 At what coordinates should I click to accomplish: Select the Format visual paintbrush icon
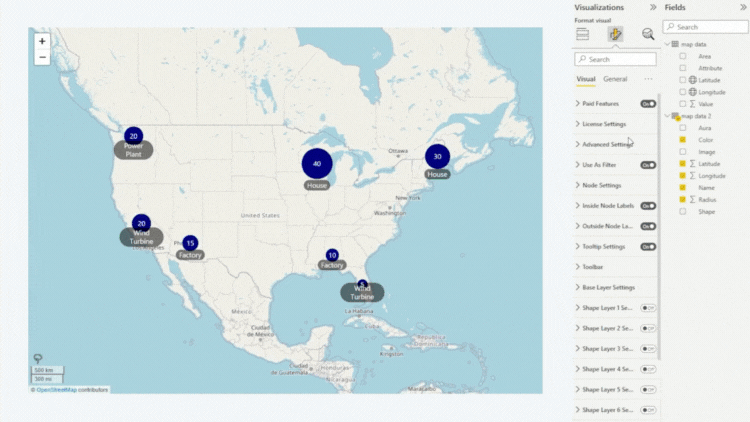615,34
